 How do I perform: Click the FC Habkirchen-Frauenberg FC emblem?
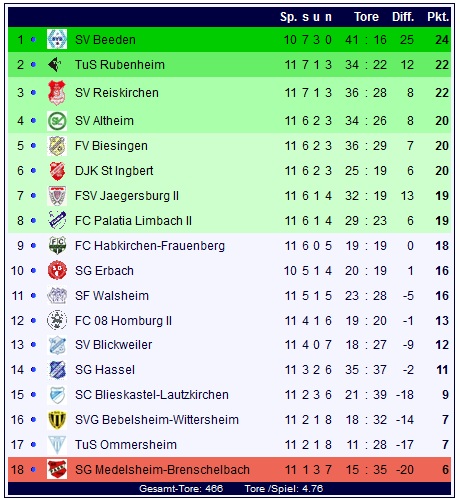pos(57,246)
